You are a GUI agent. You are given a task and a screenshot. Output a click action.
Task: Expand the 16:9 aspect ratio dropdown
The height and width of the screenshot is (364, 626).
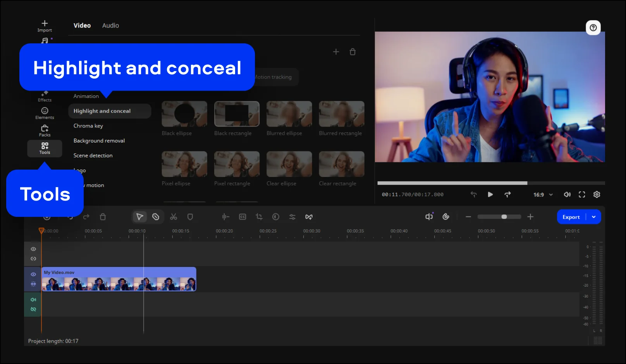(x=550, y=195)
